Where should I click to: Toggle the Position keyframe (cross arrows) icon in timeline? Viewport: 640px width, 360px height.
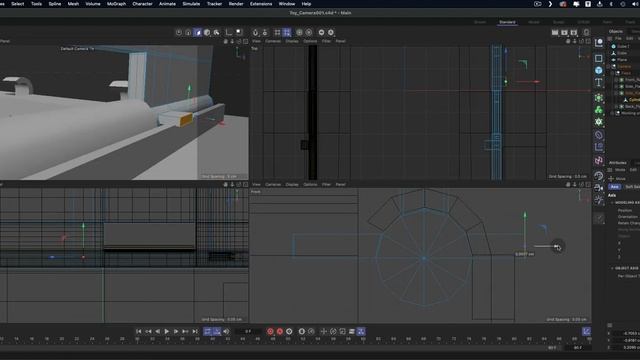[x=323, y=331]
